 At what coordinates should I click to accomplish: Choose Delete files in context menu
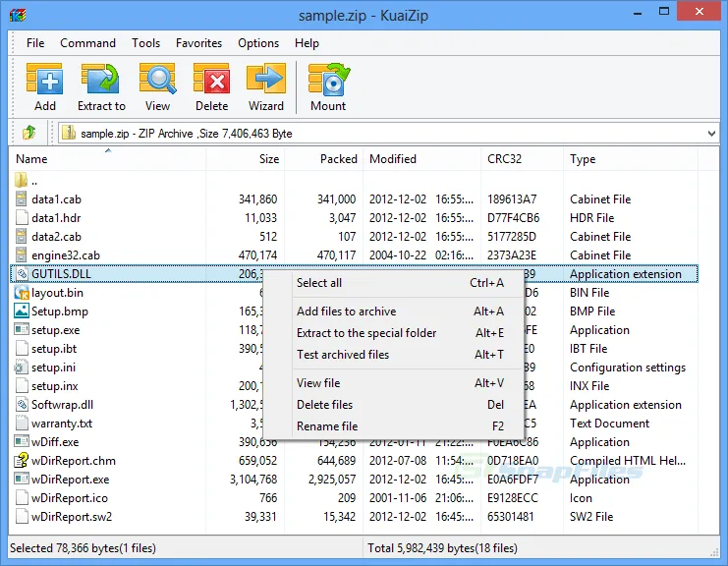[x=394, y=405]
